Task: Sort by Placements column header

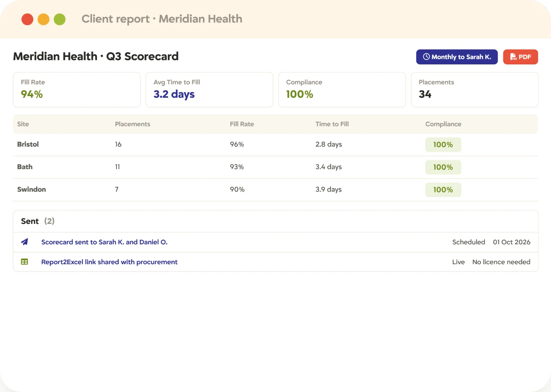Action: pos(133,124)
